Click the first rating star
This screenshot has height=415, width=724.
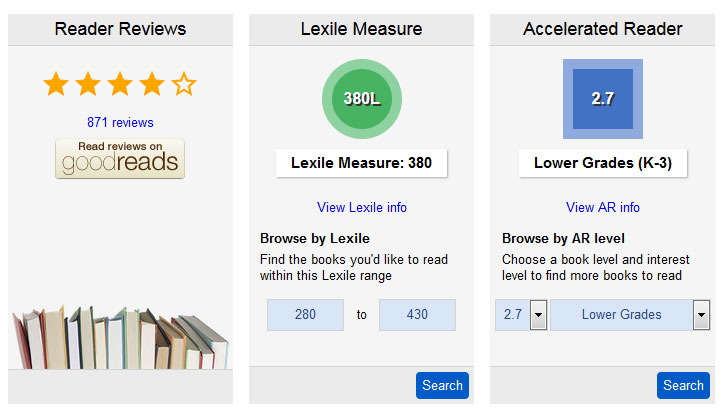[x=56, y=84]
